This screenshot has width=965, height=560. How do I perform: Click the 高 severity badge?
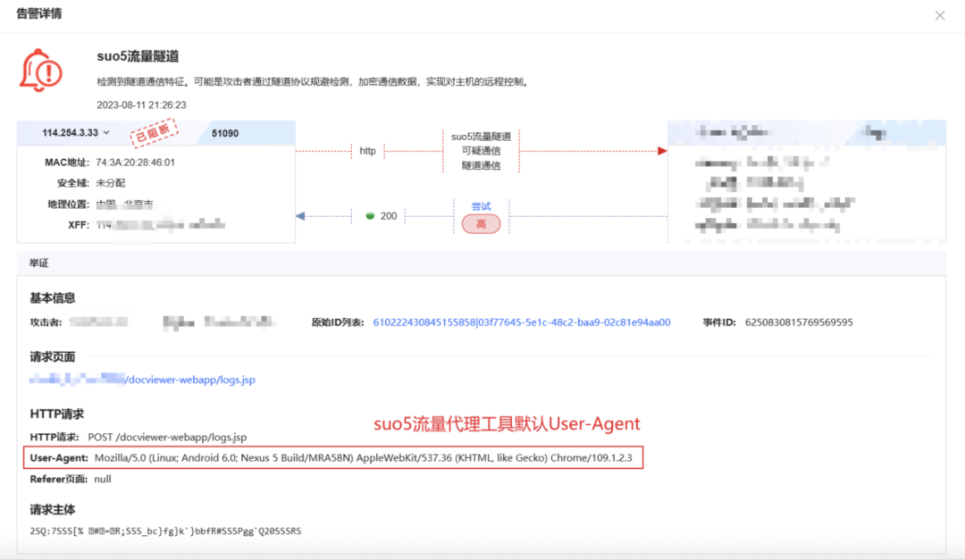pyautogui.click(x=481, y=224)
